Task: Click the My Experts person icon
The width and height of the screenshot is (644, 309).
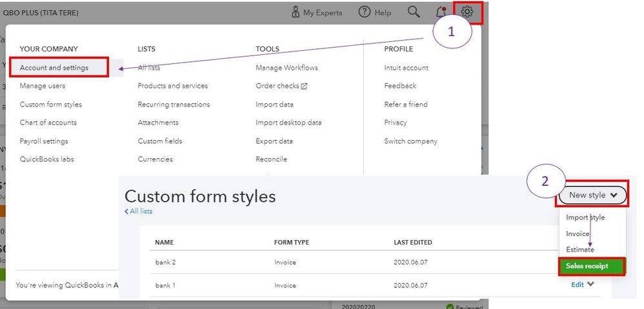Action: click(x=296, y=12)
